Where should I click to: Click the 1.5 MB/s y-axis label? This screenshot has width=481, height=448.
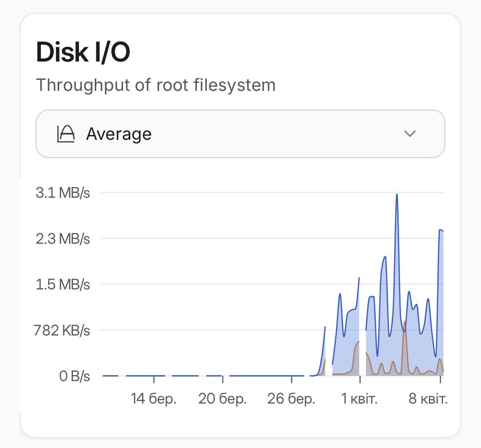pos(62,284)
